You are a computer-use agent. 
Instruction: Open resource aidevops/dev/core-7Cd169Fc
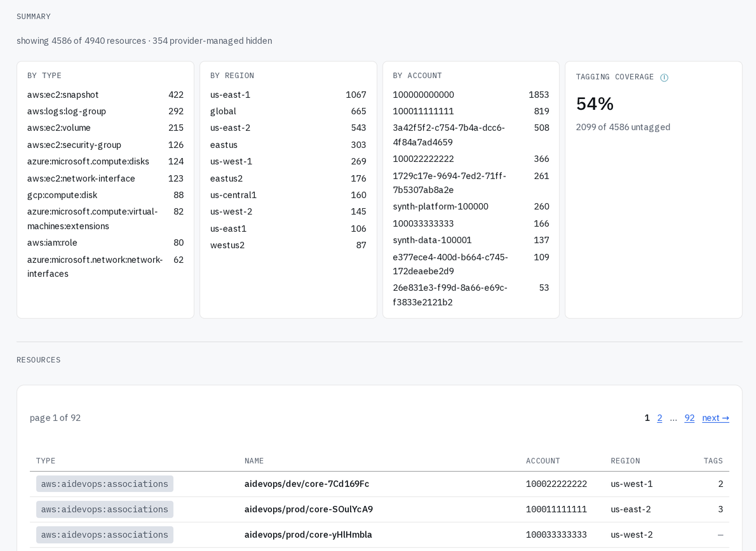click(307, 484)
